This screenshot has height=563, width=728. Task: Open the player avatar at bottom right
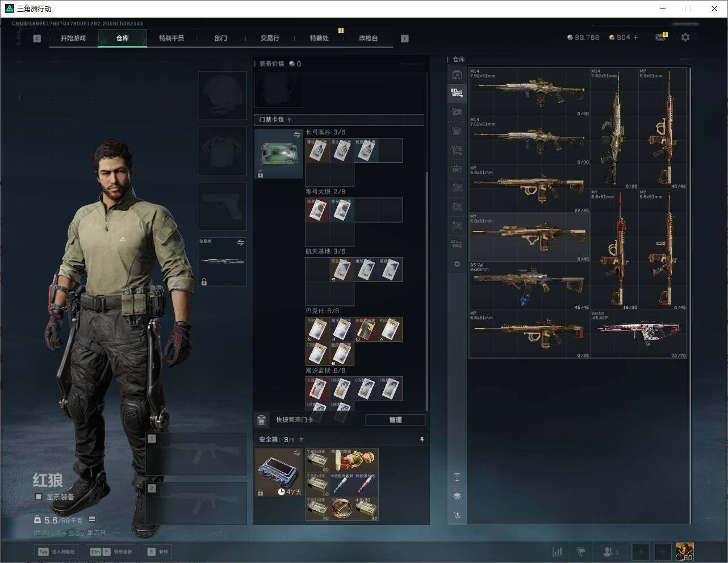684,552
